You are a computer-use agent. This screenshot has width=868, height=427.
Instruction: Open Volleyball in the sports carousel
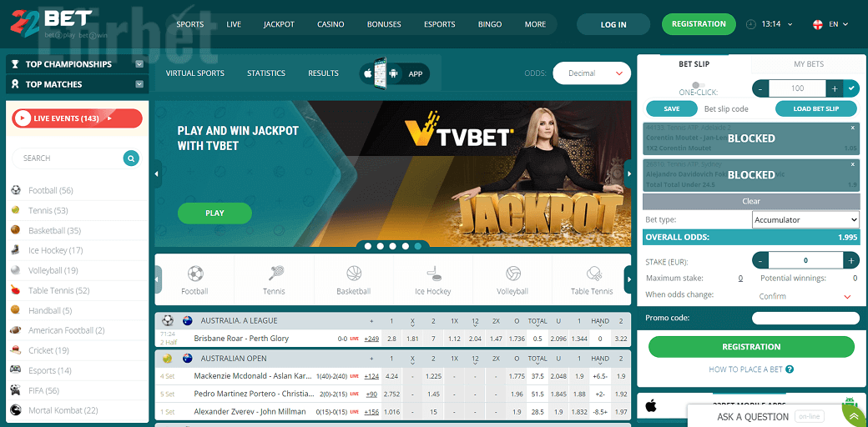(x=512, y=280)
